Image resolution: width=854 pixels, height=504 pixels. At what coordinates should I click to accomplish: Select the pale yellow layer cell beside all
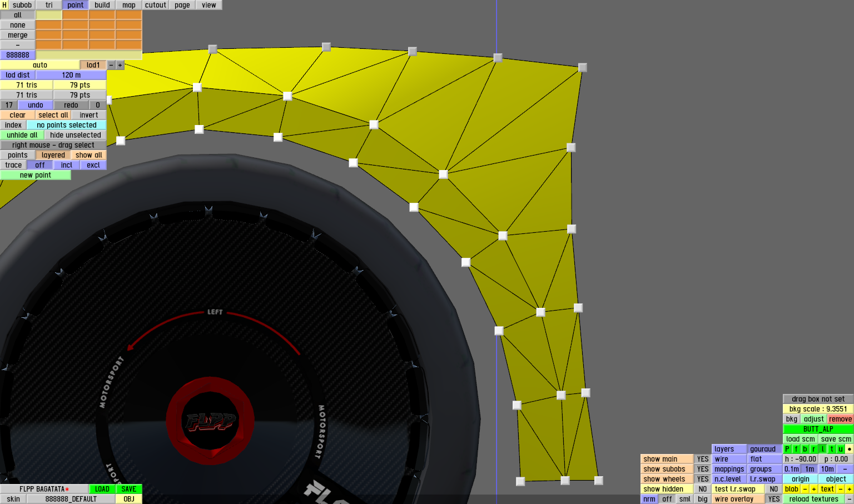pyautogui.click(x=49, y=15)
